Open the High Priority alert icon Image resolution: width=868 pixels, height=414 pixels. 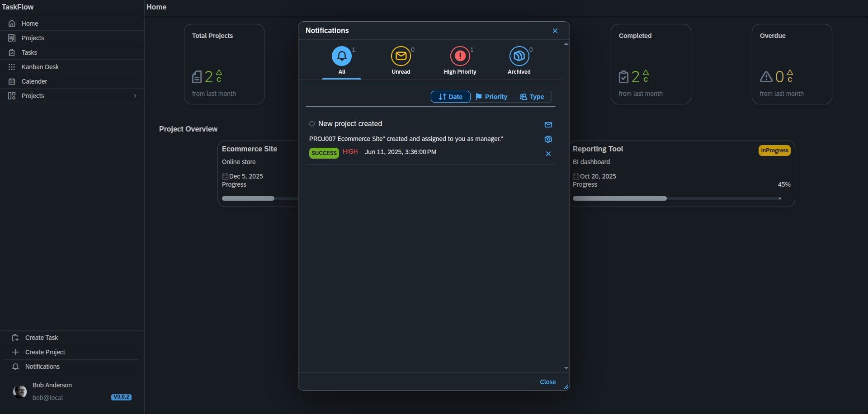tap(460, 56)
